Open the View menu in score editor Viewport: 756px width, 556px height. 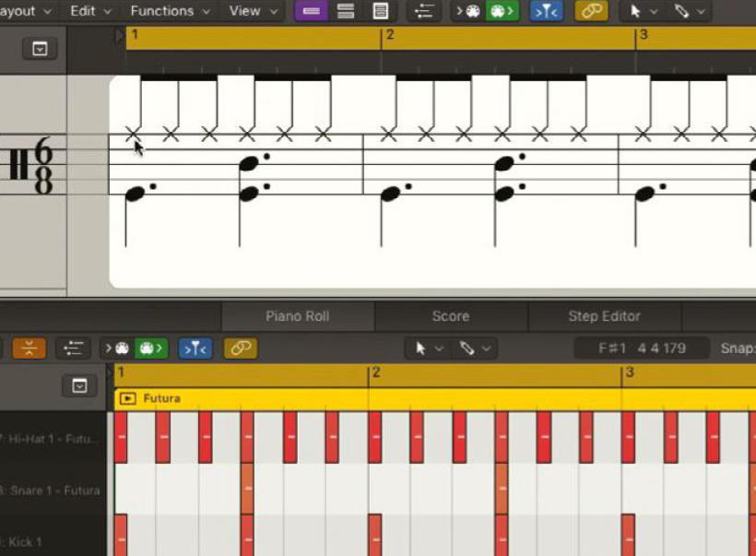pyautogui.click(x=252, y=11)
